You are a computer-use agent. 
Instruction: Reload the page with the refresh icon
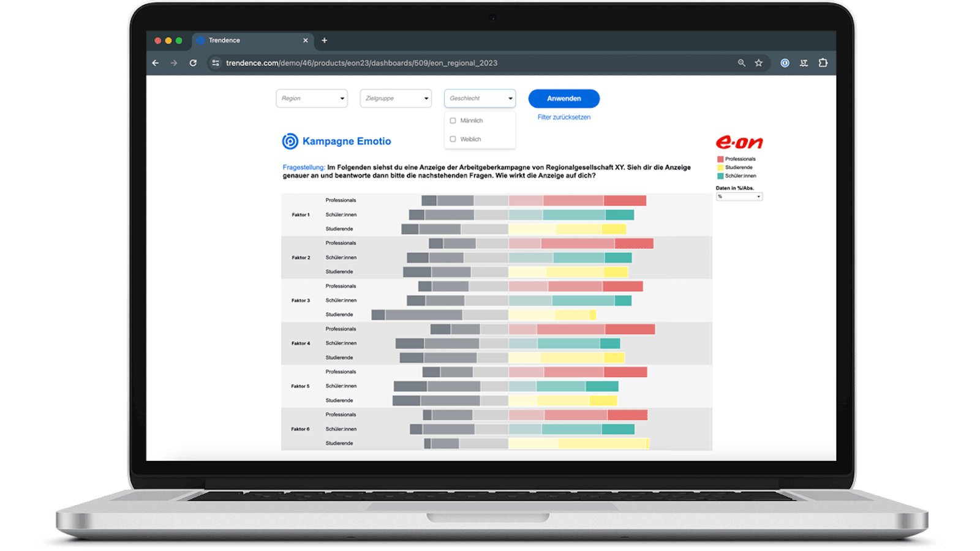pos(193,63)
